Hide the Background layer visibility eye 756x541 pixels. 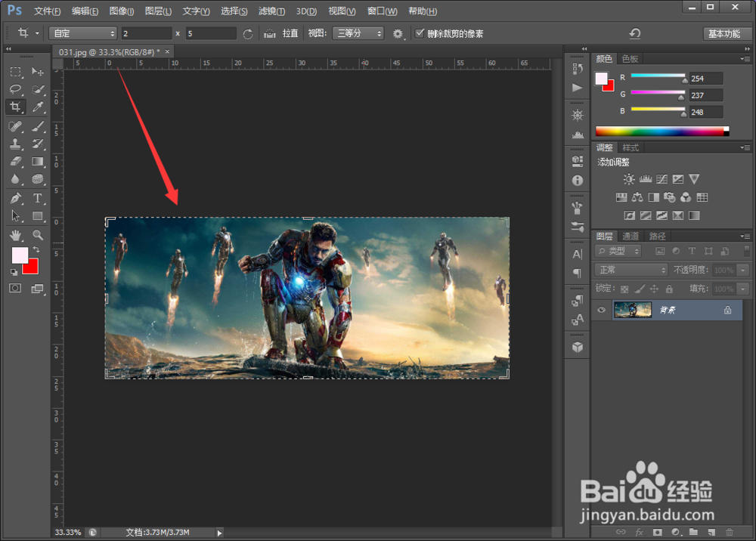[x=601, y=310]
